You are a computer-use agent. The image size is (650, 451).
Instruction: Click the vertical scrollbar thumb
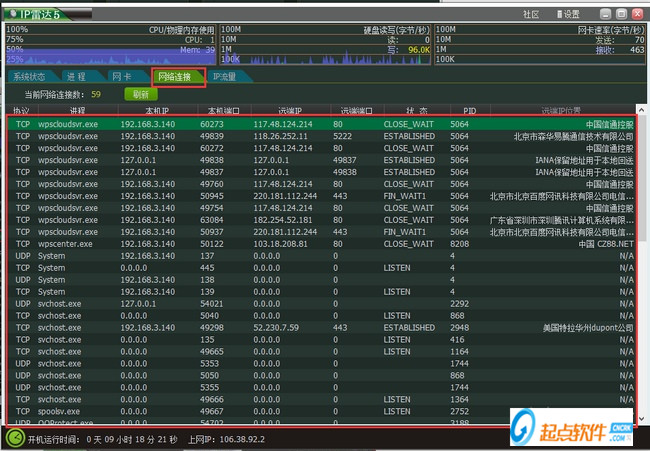pyautogui.click(x=641, y=178)
